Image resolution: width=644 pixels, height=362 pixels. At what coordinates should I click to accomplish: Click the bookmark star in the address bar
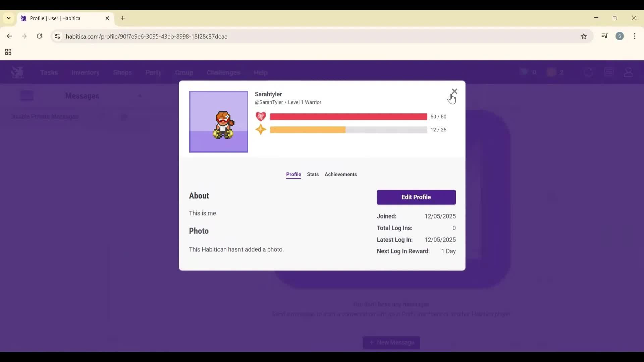point(584,36)
